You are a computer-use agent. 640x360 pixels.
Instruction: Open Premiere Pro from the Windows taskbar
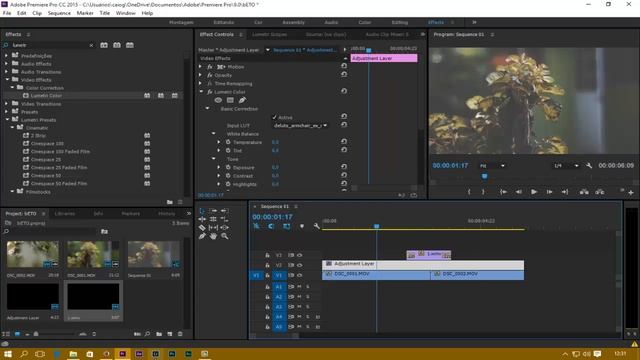pyautogui.click(x=122, y=354)
